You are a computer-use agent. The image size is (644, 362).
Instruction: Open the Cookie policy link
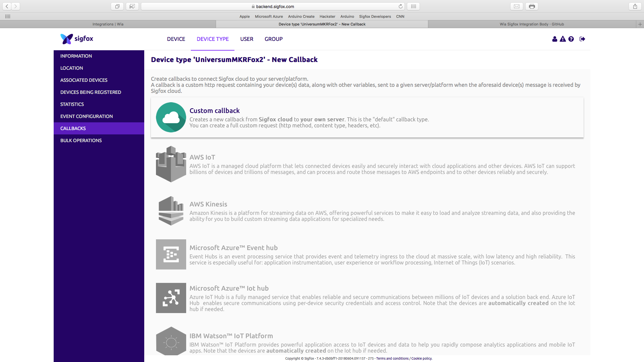[x=422, y=358]
